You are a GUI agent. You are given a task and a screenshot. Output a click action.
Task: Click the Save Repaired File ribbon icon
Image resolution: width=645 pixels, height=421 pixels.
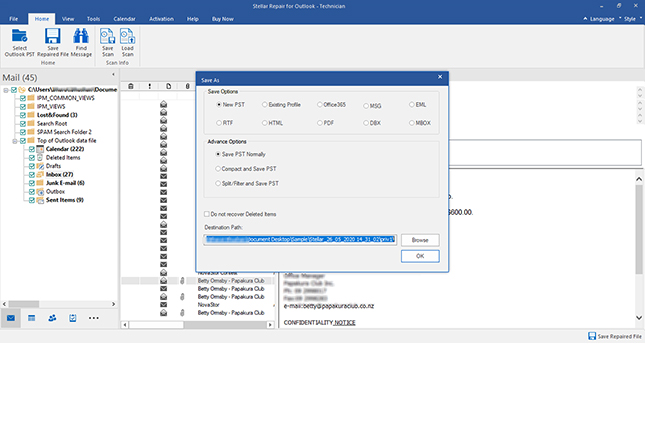pos(53,36)
